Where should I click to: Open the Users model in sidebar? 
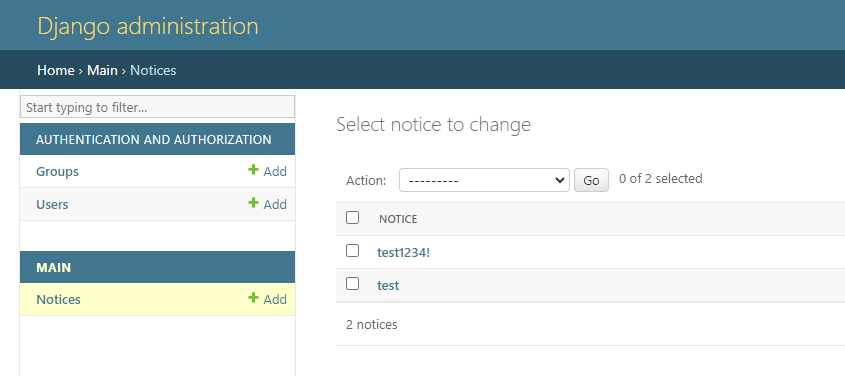tap(52, 204)
